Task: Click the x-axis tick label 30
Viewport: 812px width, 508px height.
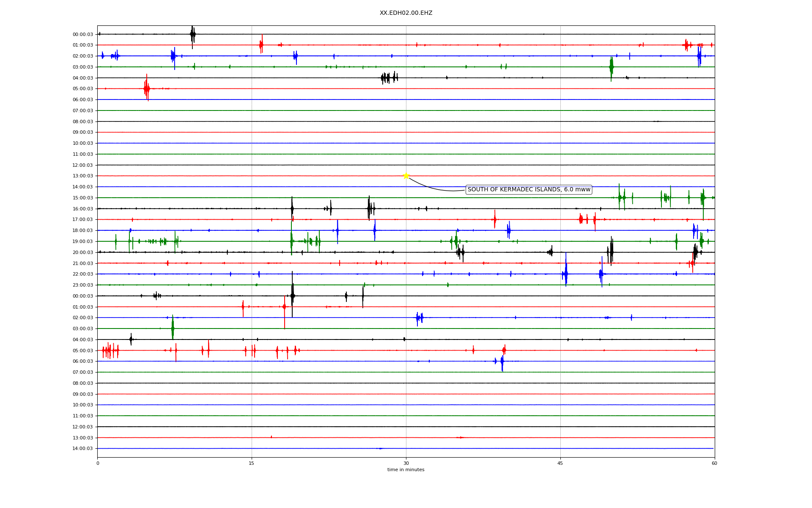Action: coord(406,464)
